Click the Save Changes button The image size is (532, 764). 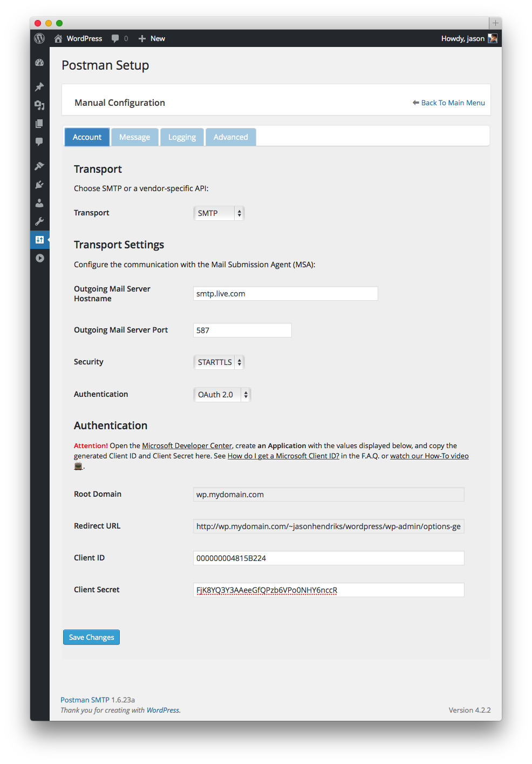point(91,637)
